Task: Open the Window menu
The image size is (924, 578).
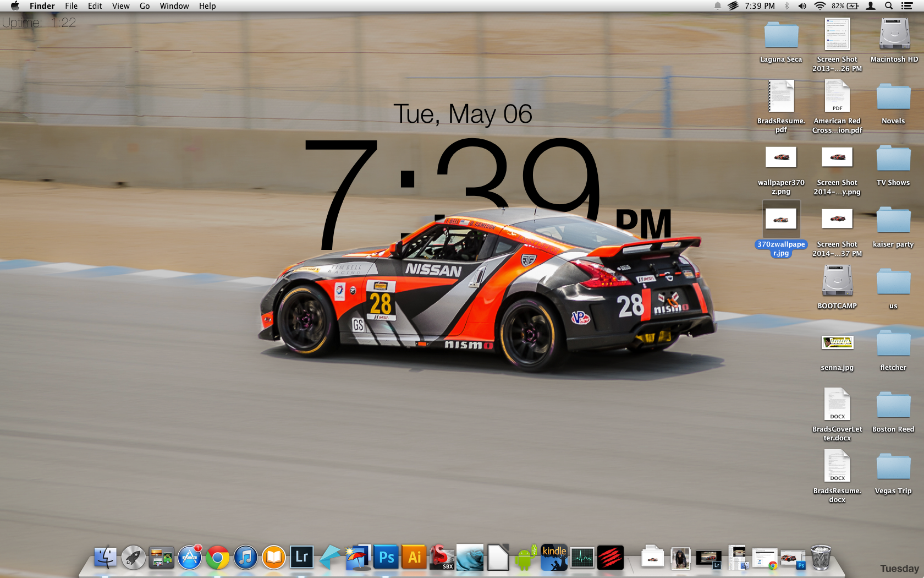Action: tap(174, 6)
